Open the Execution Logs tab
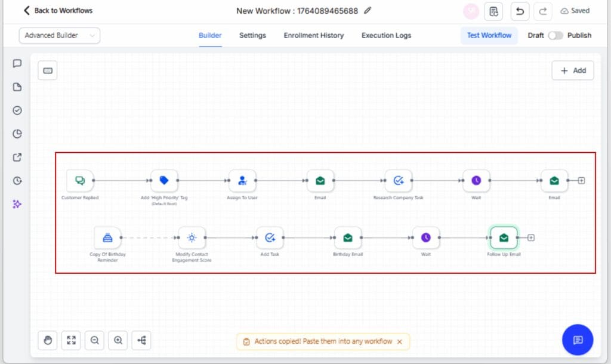This screenshot has height=364, width=611. [x=385, y=36]
